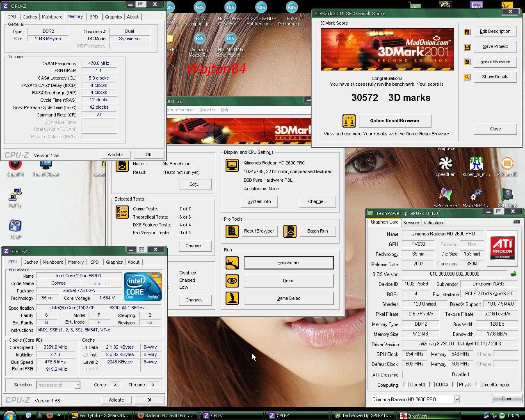This screenshot has height=420, width=525.
Task: Click the 30572 3D marks score text
Action: [x=390, y=98]
